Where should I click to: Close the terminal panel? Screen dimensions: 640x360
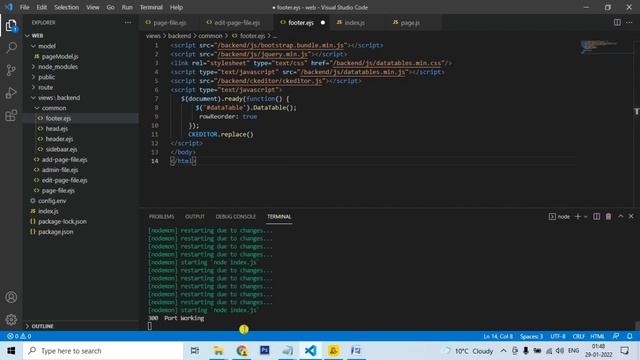631,216
